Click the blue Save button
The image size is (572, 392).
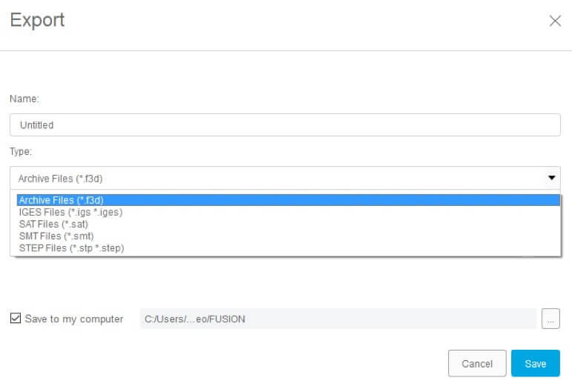coord(535,363)
